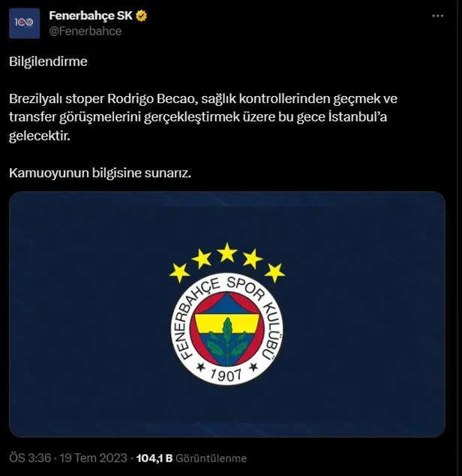The image size is (462, 476).
Task: Click the Bilgilendirme heading text
Action: coord(48,62)
